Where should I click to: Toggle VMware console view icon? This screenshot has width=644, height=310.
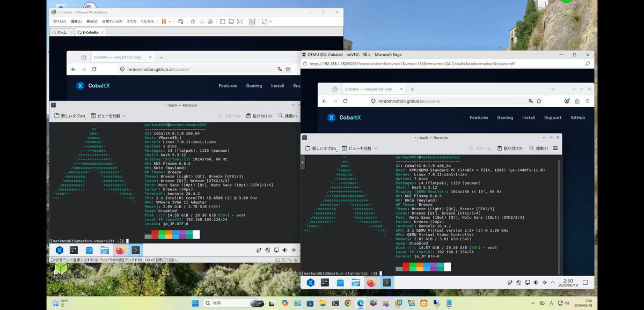click(x=252, y=21)
